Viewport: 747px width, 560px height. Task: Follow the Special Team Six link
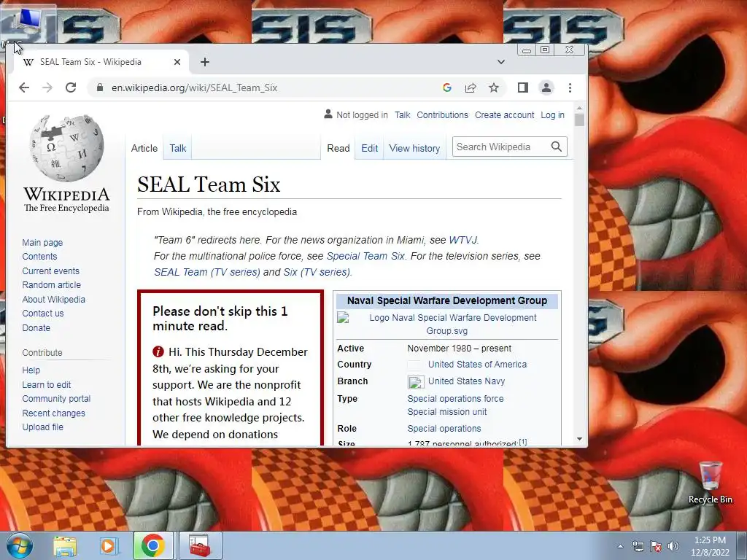(366, 256)
